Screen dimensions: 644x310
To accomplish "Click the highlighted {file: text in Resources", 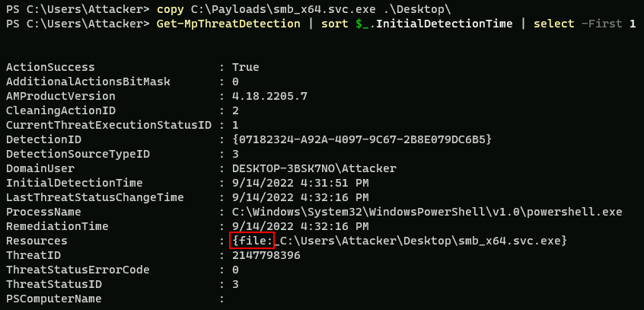I will click(252, 241).
